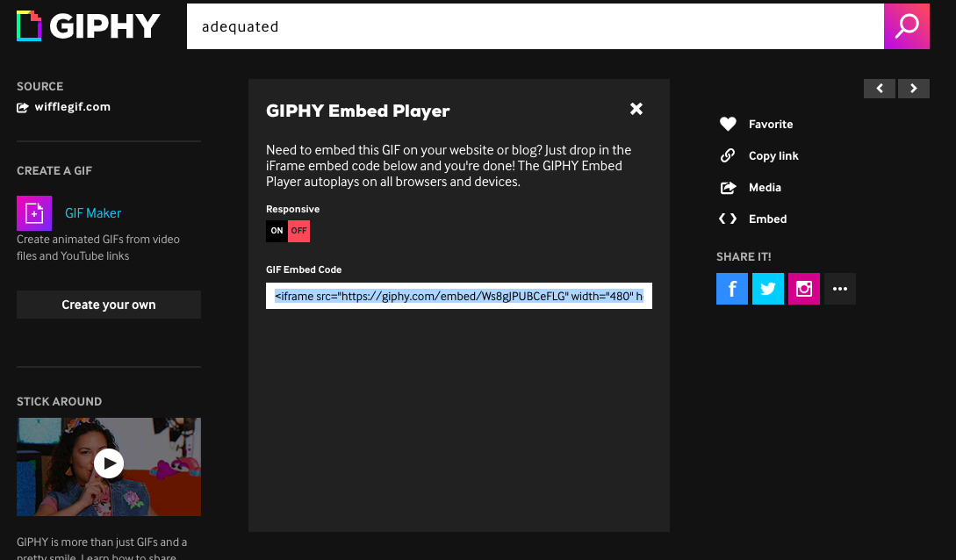The image size is (956, 560).
Task: Select the Embed brackets icon
Action: point(728,219)
